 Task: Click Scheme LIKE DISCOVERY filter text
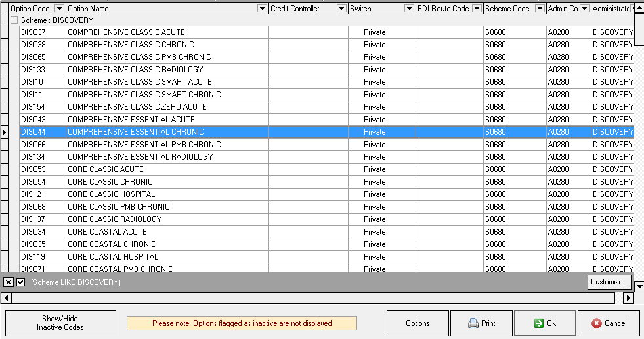point(75,282)
